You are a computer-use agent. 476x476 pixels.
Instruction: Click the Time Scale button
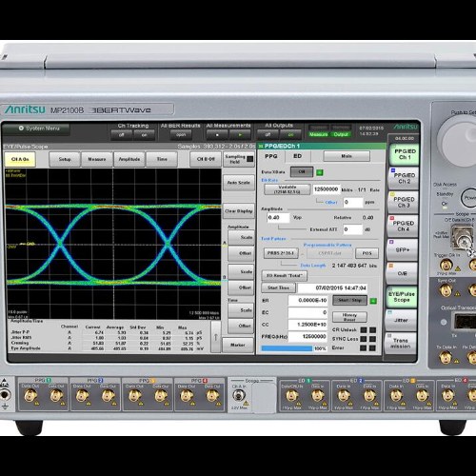[x=241, y=310]
